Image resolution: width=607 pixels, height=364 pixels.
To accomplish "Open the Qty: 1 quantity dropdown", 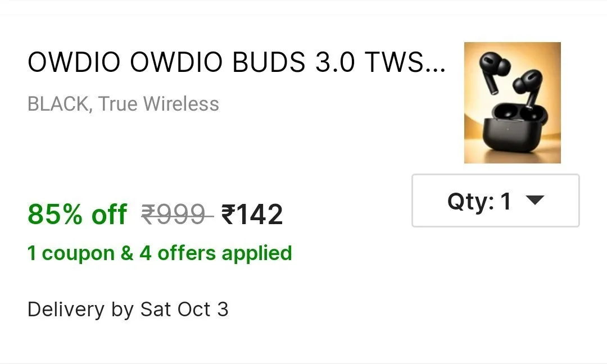I will coord(496,201).
